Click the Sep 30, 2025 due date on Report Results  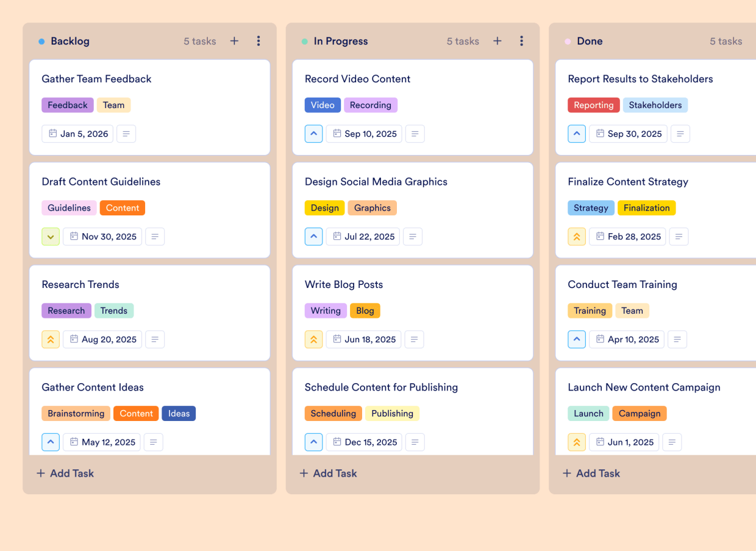628,134
